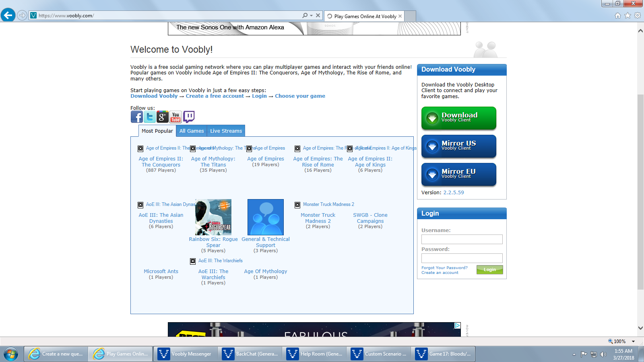
Task: Click the URL address bar
Action: coord(165,15)
